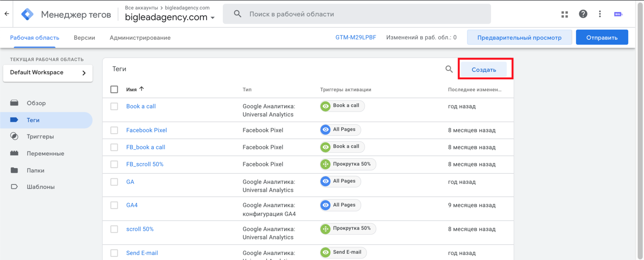Open the scroll 50% tag link

140,229
